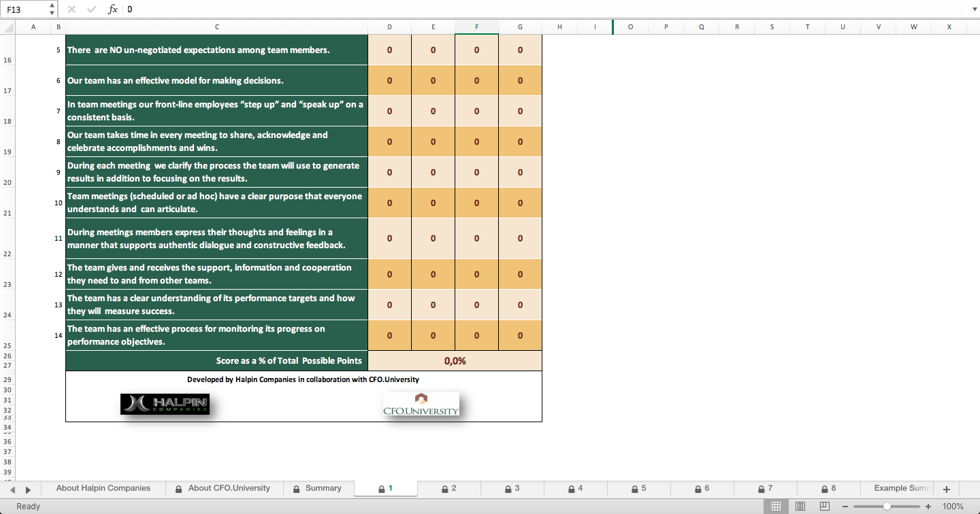This screenshot has height=514, width=980.
Task: Click the formula bar cancel X icon
Action: (71, 10)
